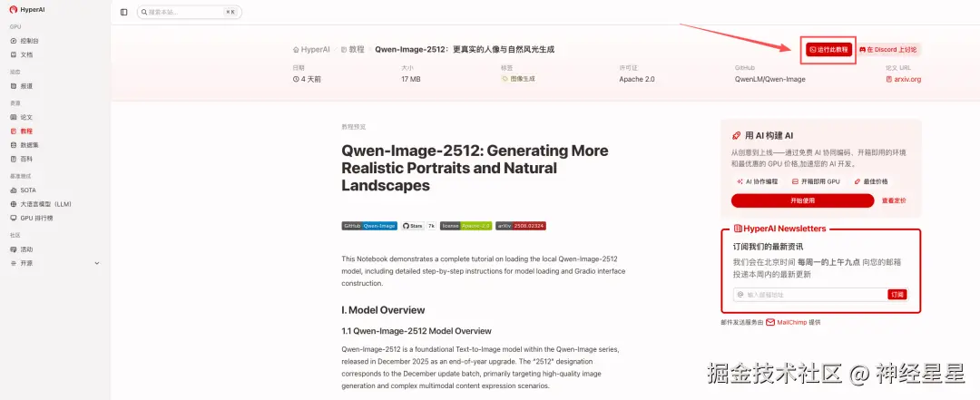Click the I. Model Overview heading
980x400 pixels.
[383, 310]
